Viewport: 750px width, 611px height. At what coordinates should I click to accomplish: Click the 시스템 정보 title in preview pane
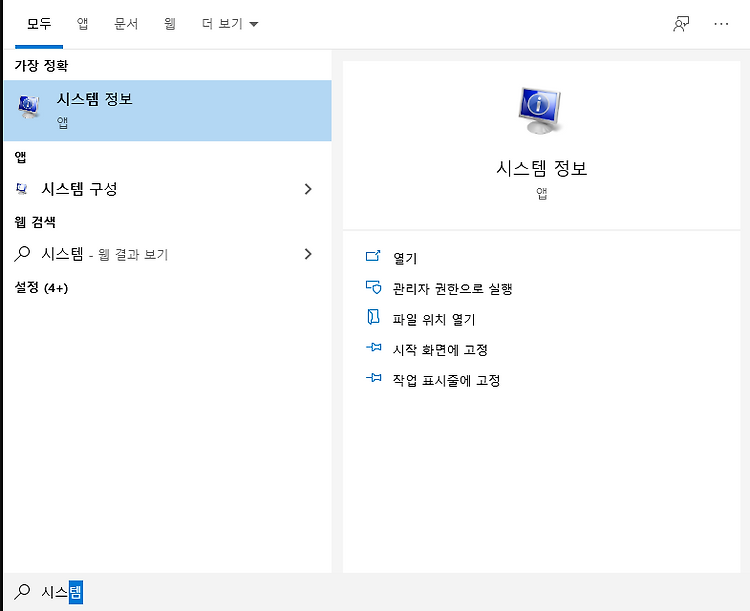coord(541,168)
